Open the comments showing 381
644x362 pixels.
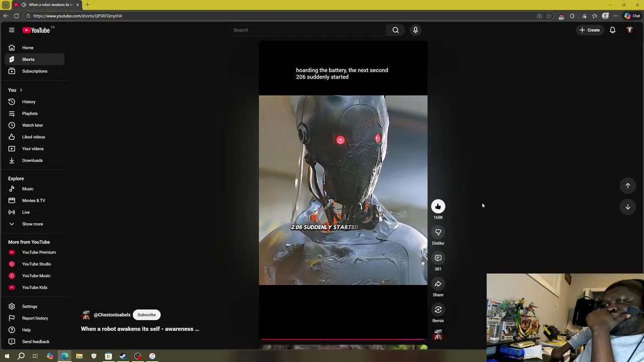click(x=438, y=258)
